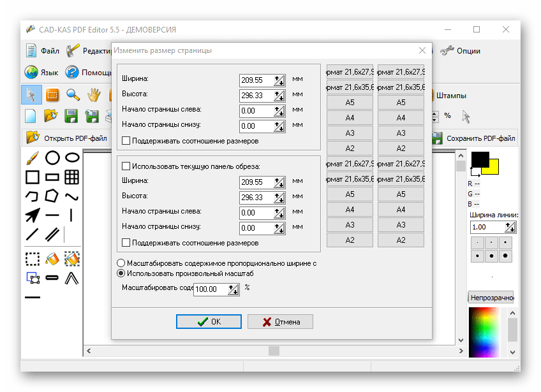
Task: Select the paint bucket fill tool
Action: coord(52,259)
